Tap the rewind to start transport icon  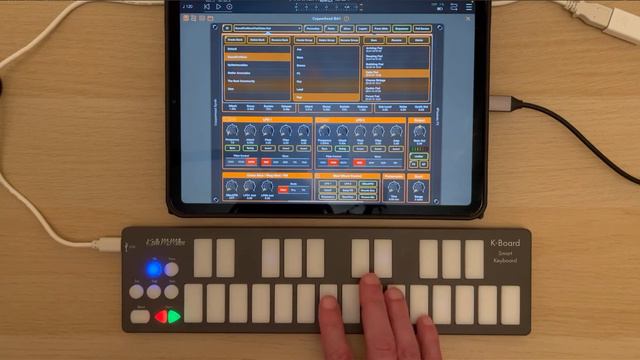[207, 7]
